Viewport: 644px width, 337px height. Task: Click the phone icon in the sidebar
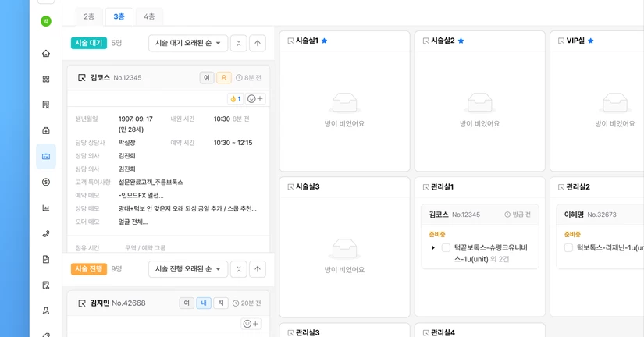pos(46,234)
